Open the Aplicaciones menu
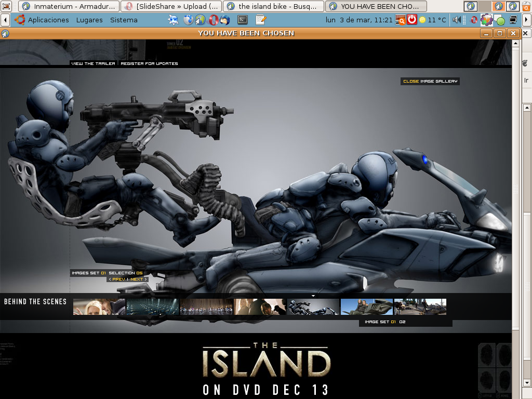 [48, 20]
